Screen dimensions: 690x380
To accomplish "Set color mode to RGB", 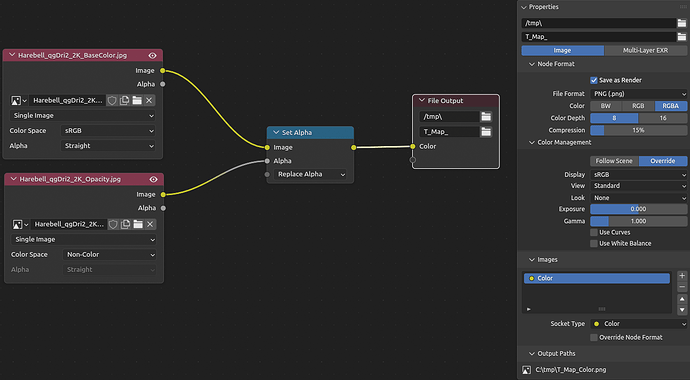I will point(638,106).
